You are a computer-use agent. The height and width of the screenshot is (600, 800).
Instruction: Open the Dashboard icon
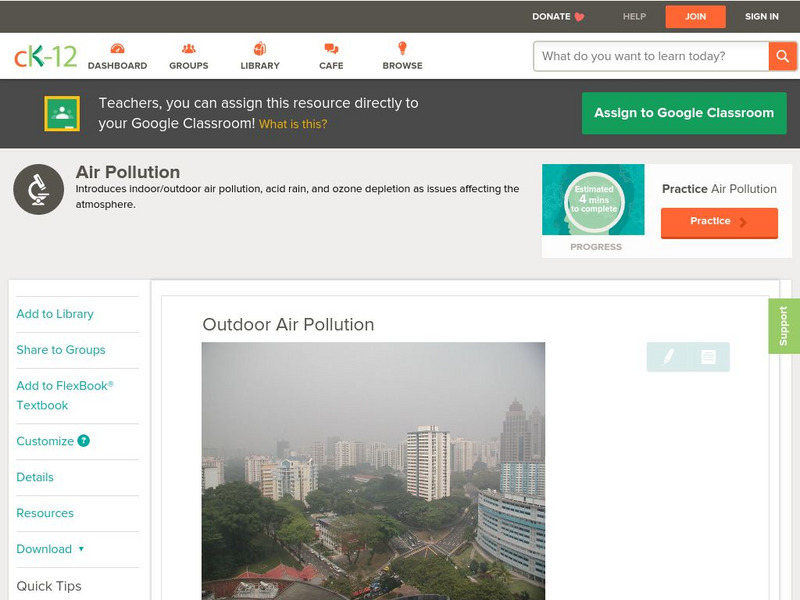(x=117, y=49)
